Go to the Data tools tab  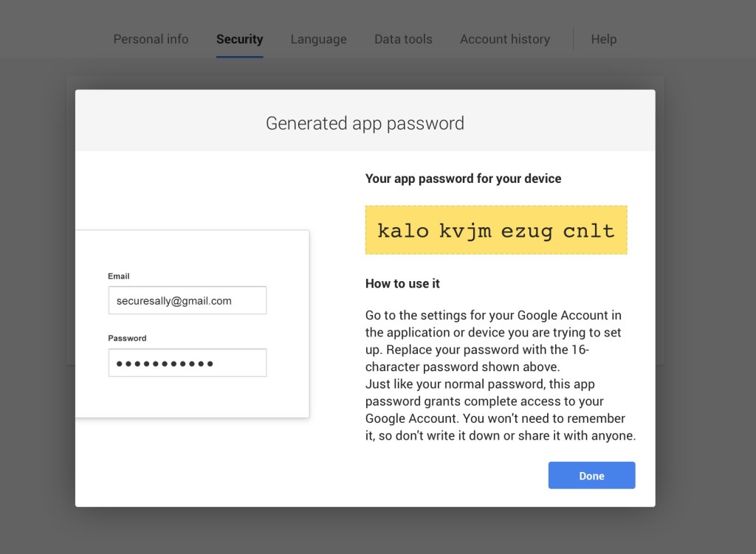click(403, 39)
